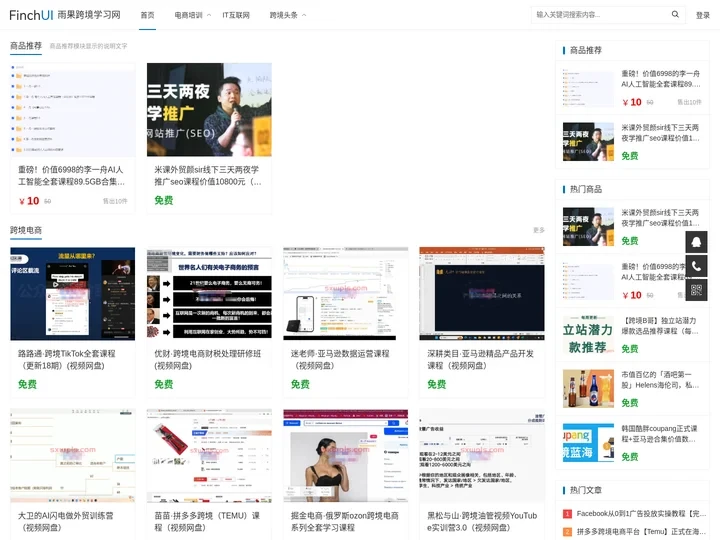Click the phone contact floating button
Viewport: 720px width, 540px height.
pyautogui.click(x=696, y=266)
